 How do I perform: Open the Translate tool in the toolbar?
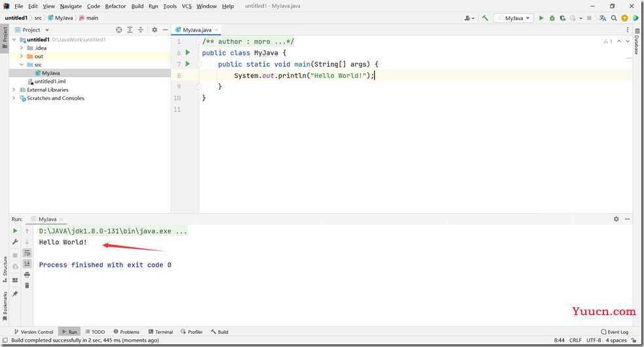(603, 18)
